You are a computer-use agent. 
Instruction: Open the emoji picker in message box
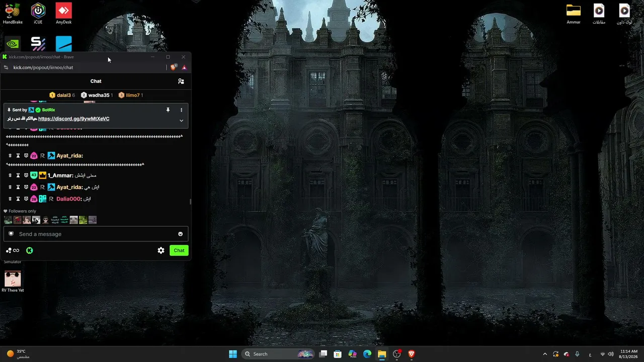181,234
